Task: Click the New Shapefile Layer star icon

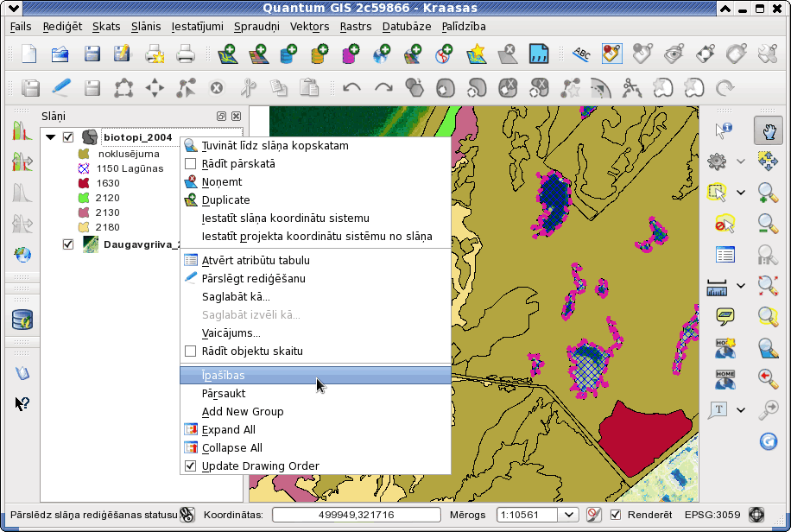Action: pyautogui.click(x=476, y=54)
